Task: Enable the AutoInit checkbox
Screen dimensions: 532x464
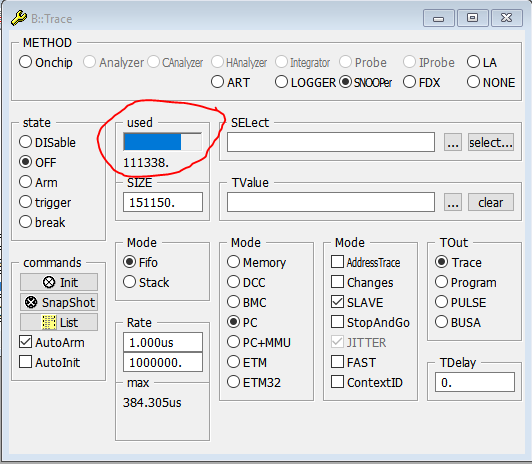Action: coord(26,362)
